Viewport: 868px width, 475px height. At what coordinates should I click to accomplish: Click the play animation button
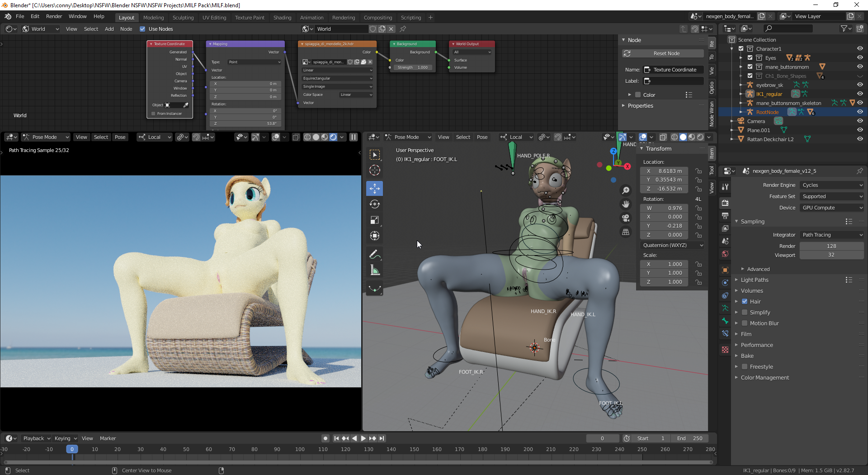point(363,438)
